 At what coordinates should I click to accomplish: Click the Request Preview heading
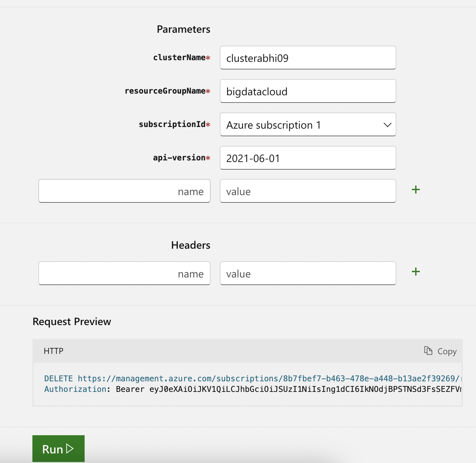pyautogui.click(x=72, y=321)
